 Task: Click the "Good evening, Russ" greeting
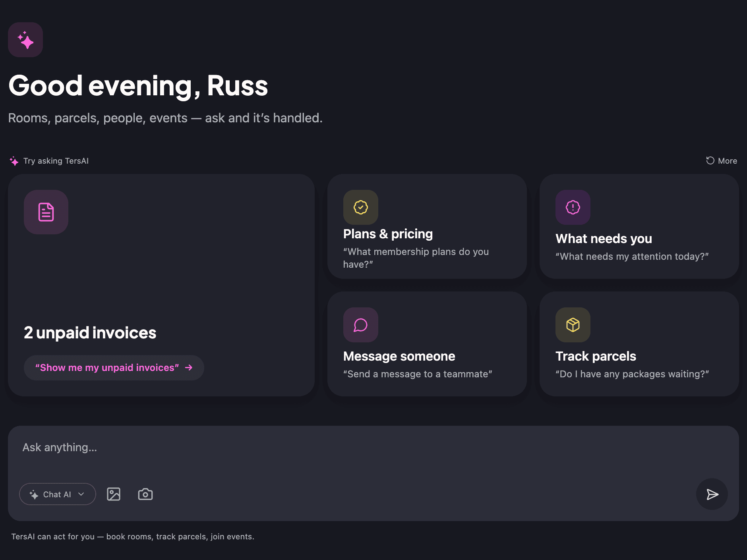(138, 86)
